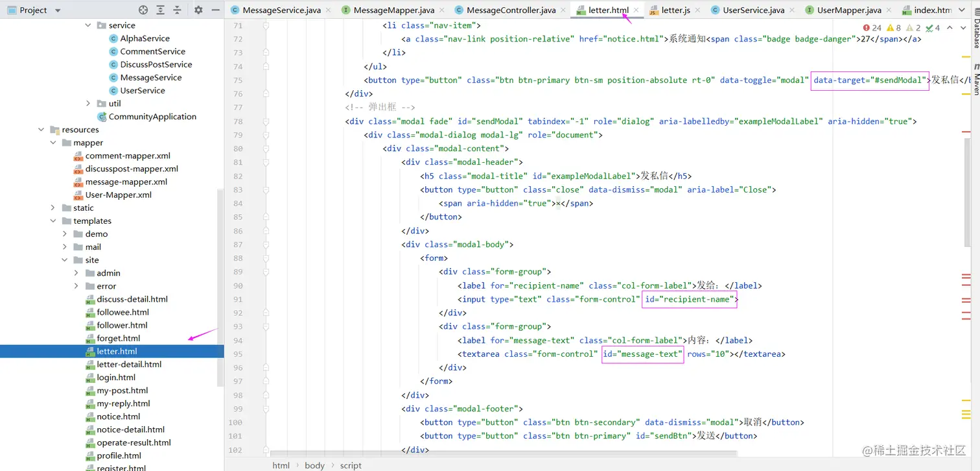Collapse the mapper folder
Viewport: 980px width, 471px height.
53,143
